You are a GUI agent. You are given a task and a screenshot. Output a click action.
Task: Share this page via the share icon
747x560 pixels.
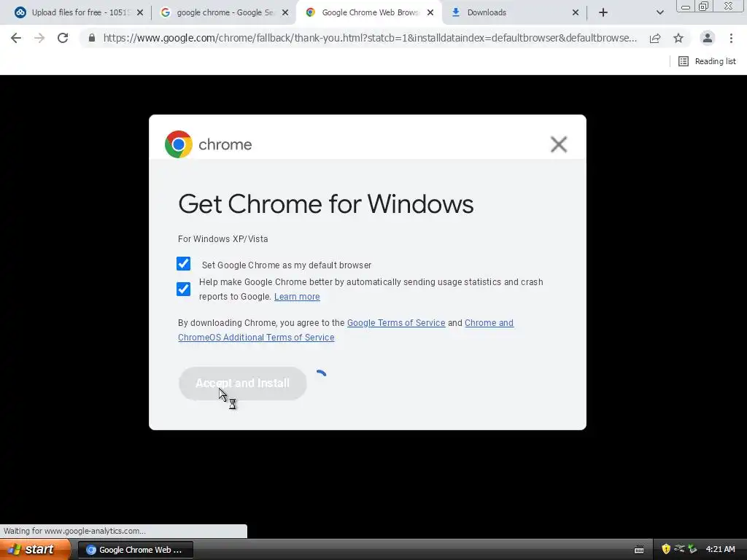click(x=655, y=38)
